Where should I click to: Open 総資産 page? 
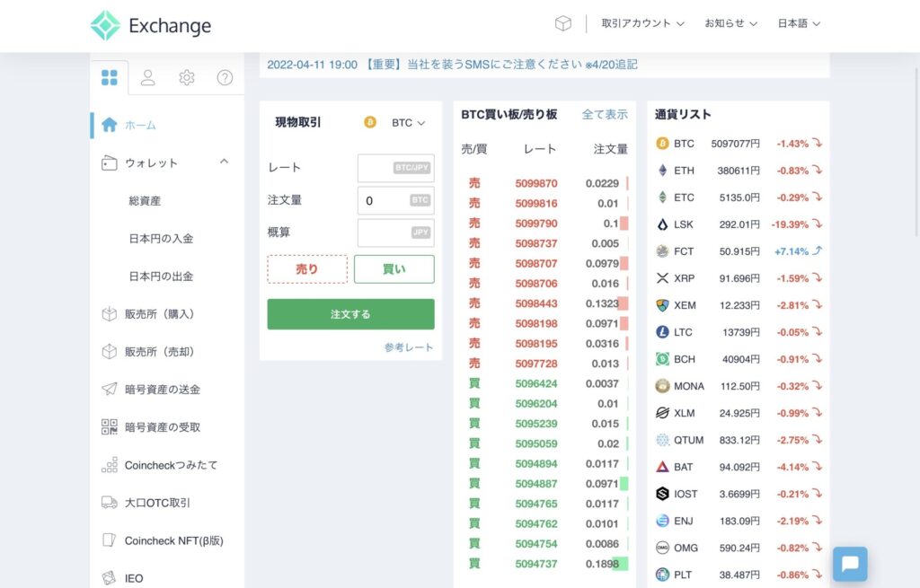click(145, 200)
